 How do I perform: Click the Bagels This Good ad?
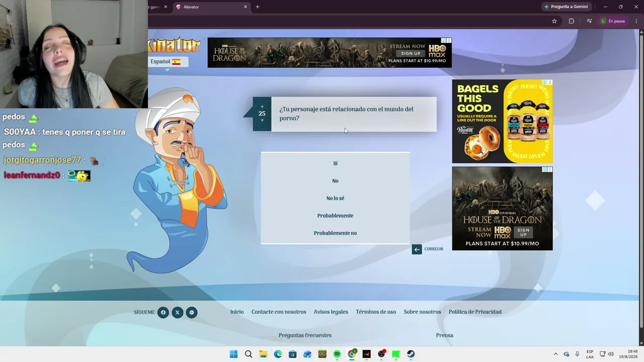pos(502,121)
